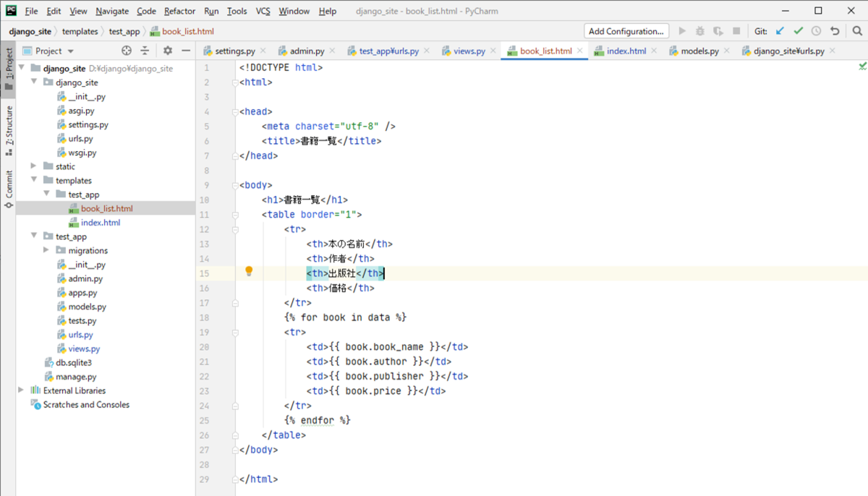
Task: Click the PyCharm logo in title bar
Action: pos(11,10)
